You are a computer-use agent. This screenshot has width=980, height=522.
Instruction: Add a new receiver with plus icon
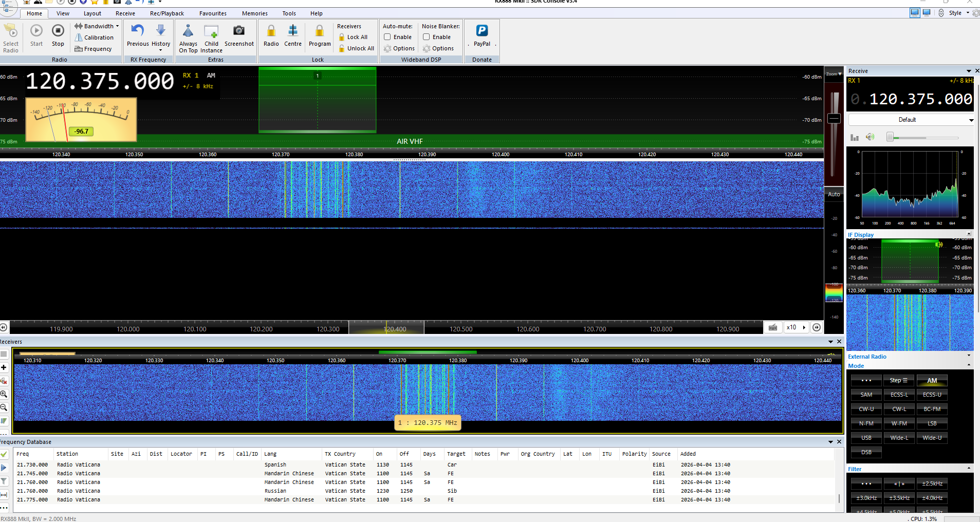[4, 367]
